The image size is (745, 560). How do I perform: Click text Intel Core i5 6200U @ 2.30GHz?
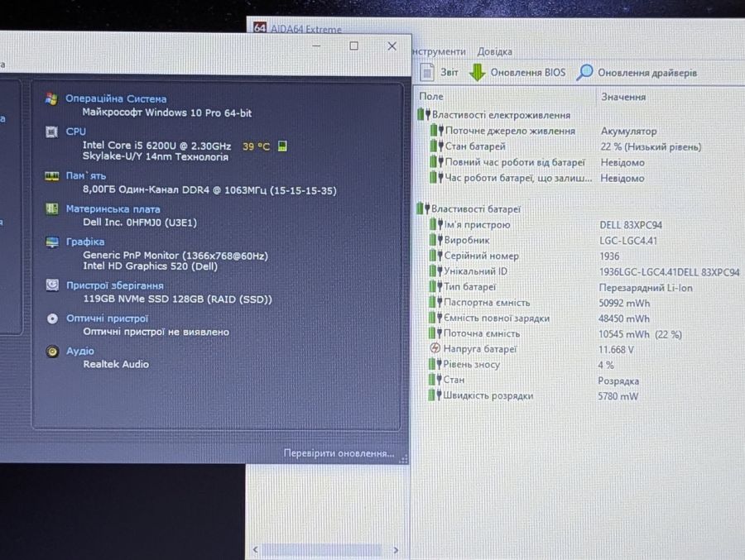pos(156,146)
